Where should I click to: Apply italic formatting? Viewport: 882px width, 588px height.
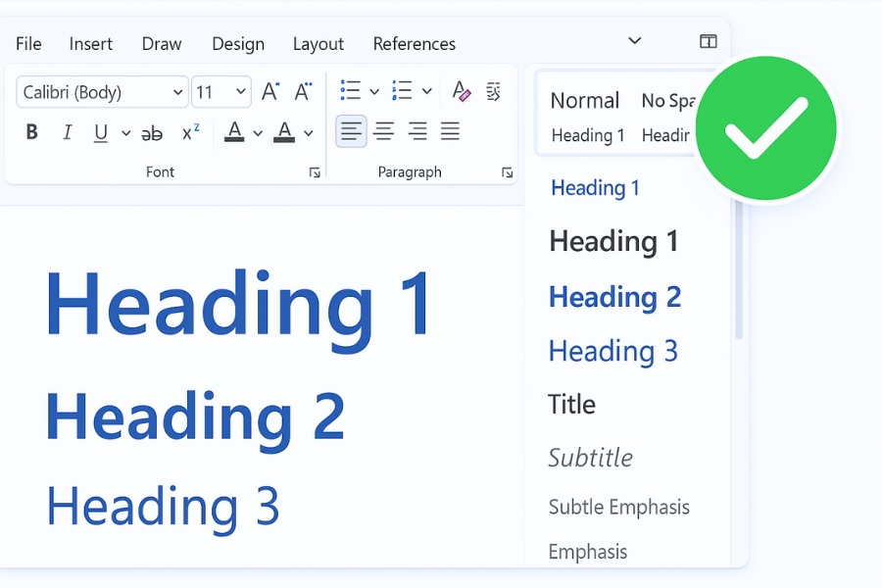66,132
